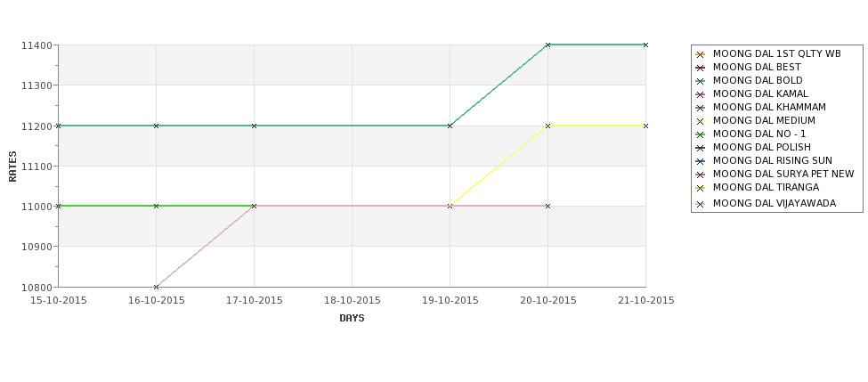Click the MOONG DAL VIJAYAWADA legend marker
Screen dimensions: 868x382
pos(701,204)
